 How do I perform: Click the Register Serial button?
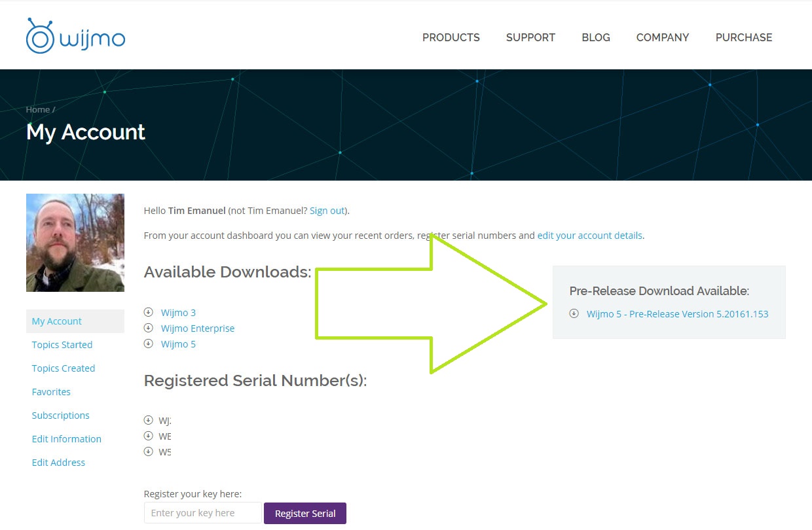pyautogui.click(x=305, y=514)
